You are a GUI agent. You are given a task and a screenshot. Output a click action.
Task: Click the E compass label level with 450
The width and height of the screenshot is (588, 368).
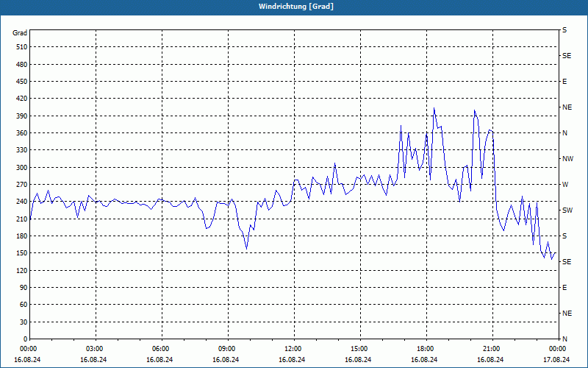tap(564, 82)
